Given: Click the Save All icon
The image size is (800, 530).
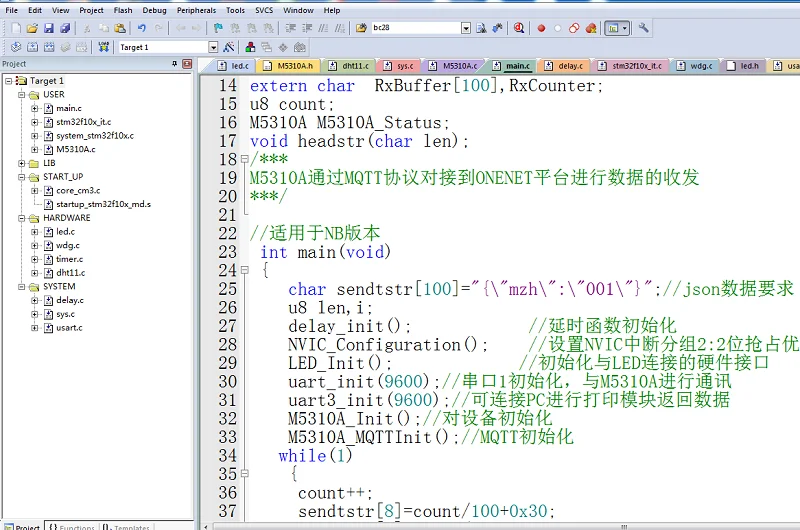Looking at the screenshot, I should pyautogui.click(x=65, y=28).
